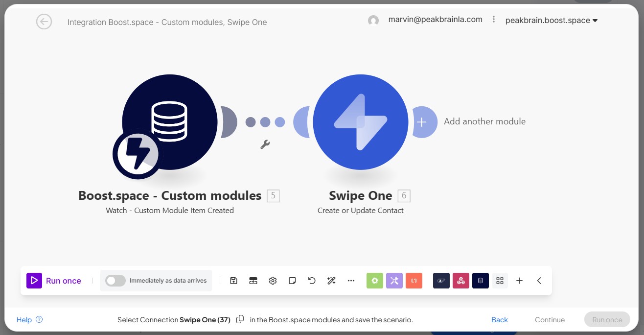The width and height of the screenshot is (644, 335).
Task: Click the auto-align magic wand icon
Action: point(331,281)
